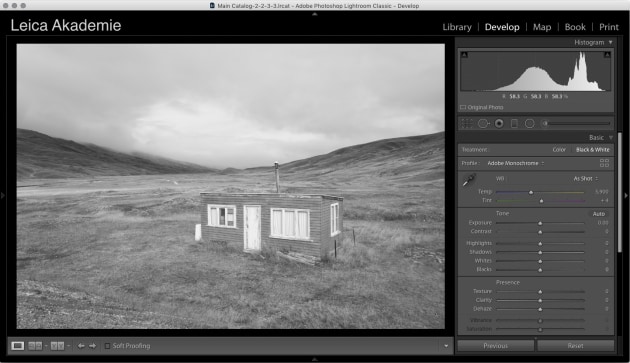Click the Auto tone button
This screenshot has width=630, height=363.
click(x=599, y=214)
